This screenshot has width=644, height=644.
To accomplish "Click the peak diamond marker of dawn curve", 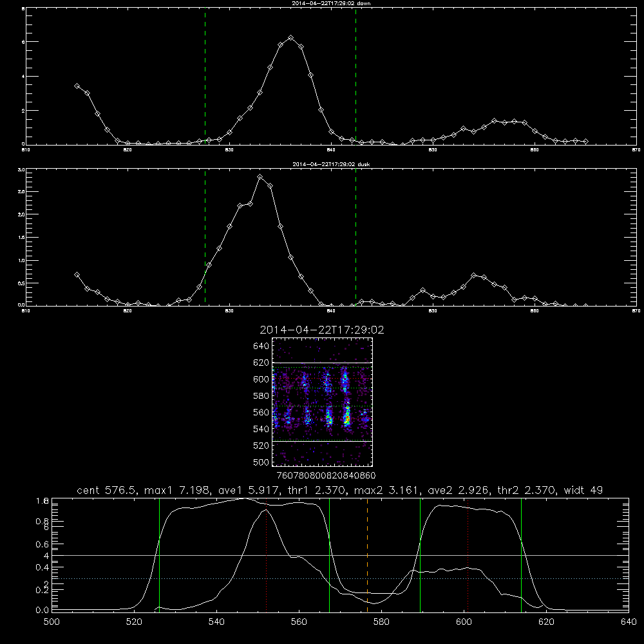I will pyautogui.click(x=291, y=38).
